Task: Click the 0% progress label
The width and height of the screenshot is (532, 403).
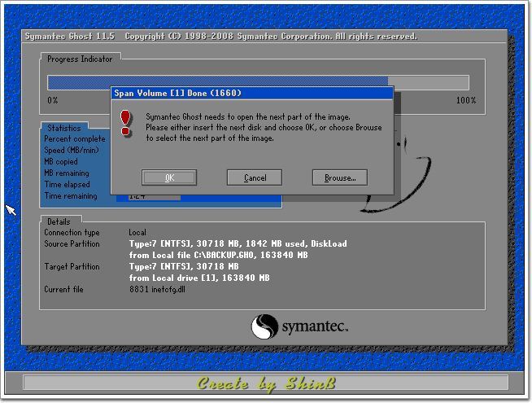Action: pyautogui.click(x=53, y=100)
